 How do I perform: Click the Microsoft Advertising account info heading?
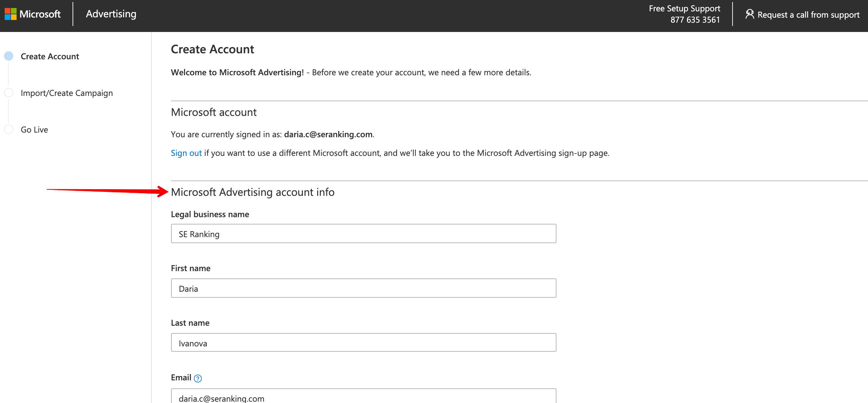pyautogui.click(x=253, y=192)
